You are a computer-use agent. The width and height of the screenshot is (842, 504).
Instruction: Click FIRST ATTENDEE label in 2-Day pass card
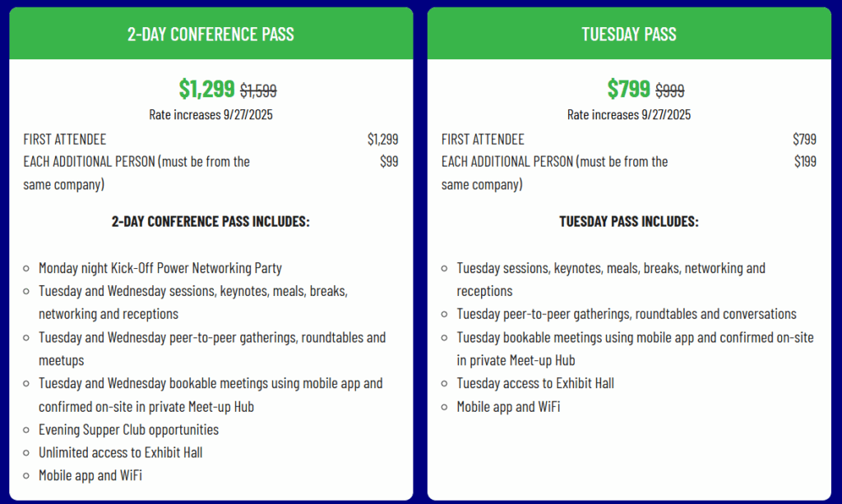pyautogui.click(x=65, y=139)
